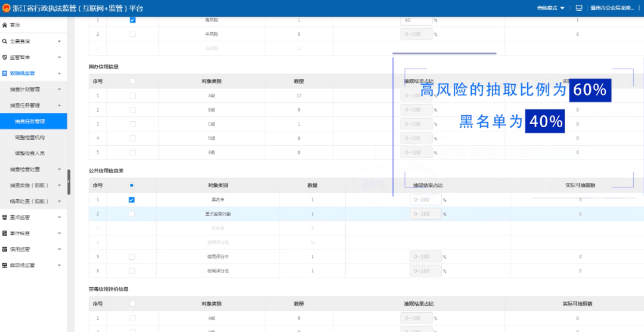This screenshot has width=644, height=332.
Task: Check the 重点监管对象 row checkbox
Action: (131, 214)
